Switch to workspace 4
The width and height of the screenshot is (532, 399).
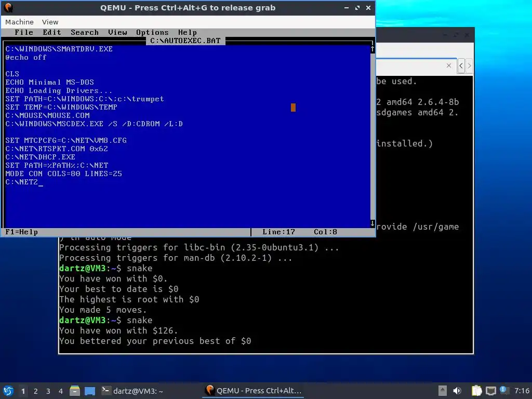click(x=61, y=391)
